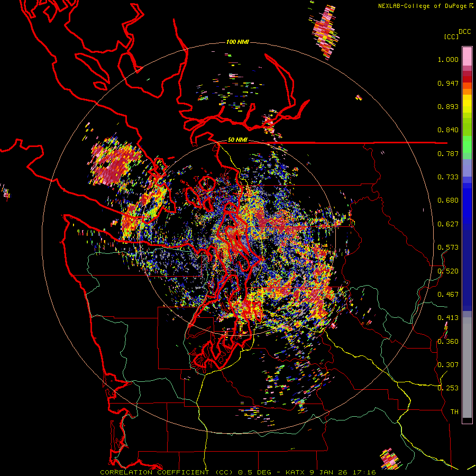This screenshot has width=476, height=476.
Task: Click the 50 NMI range ring label
Action: (x=237, y=140)
